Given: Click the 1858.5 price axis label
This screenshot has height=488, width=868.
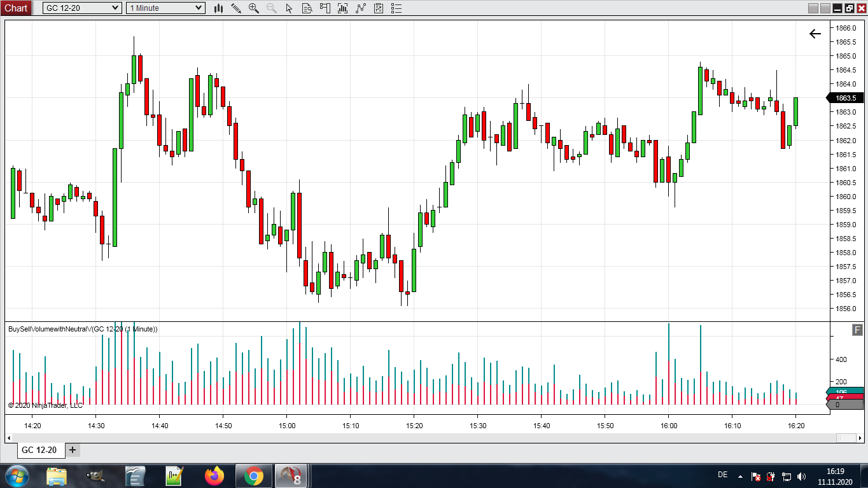Looking at the screenshot, I should point(846,239).
